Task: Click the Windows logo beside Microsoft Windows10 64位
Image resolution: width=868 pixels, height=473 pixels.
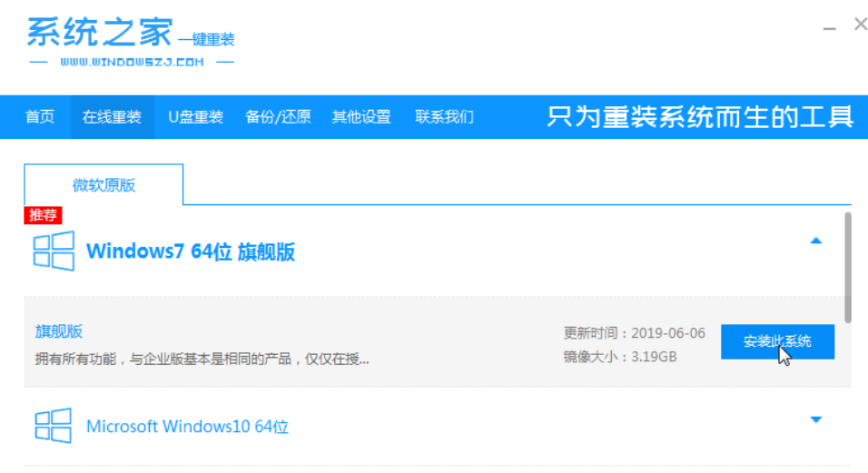Action: 54,426
